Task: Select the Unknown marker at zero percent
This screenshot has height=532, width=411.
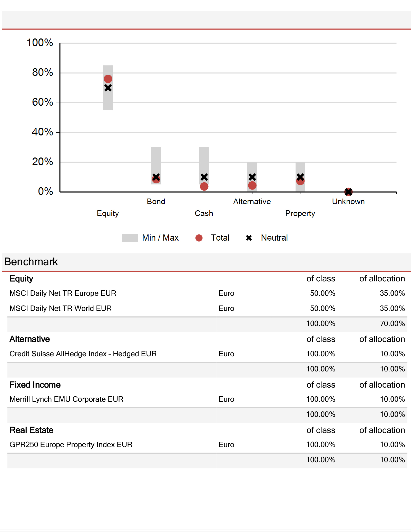Action: [348, 192]
